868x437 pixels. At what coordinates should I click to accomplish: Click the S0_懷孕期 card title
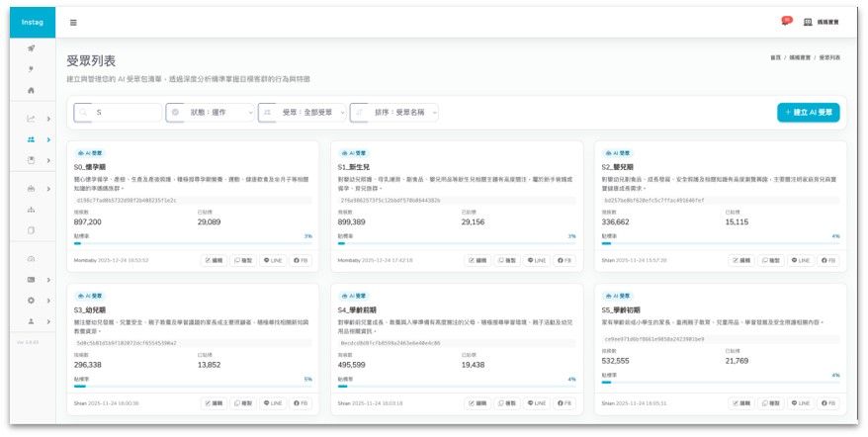[x=90, y=167]
